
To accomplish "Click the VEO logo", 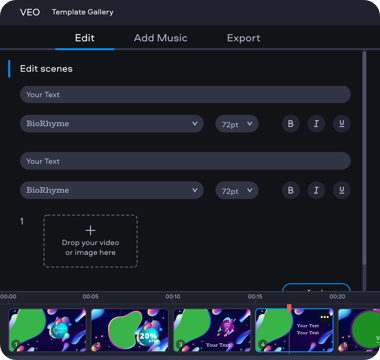I will click(x=30, y=12).
